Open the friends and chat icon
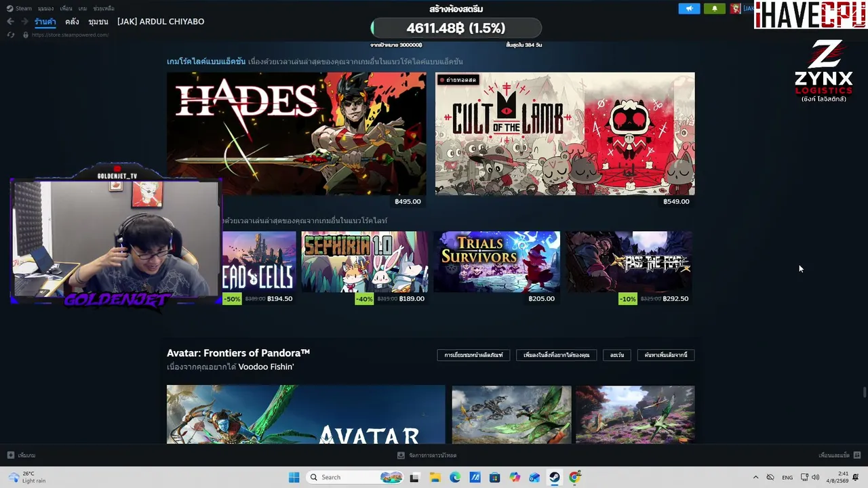868x488 pixels. [857, 455]
